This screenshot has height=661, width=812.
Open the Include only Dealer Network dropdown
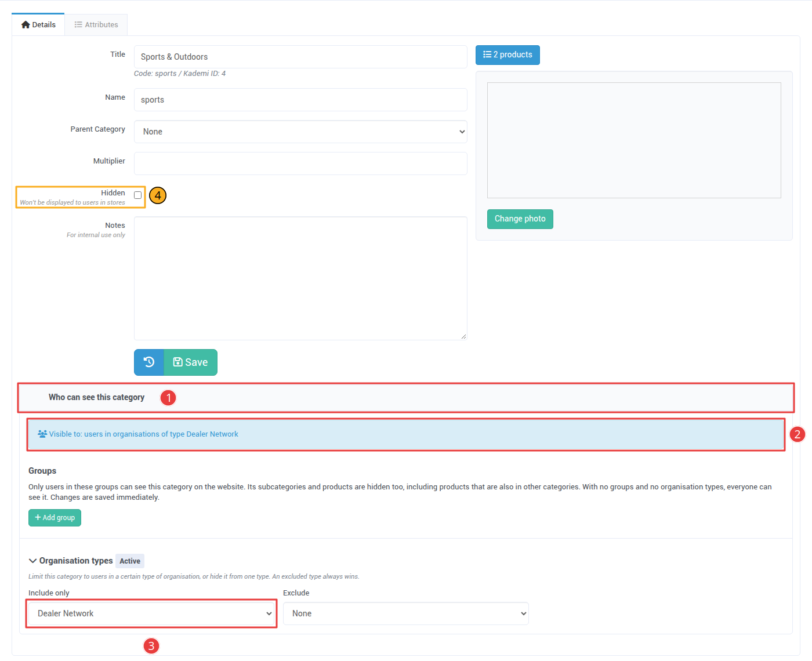click(x=151, y=613)
